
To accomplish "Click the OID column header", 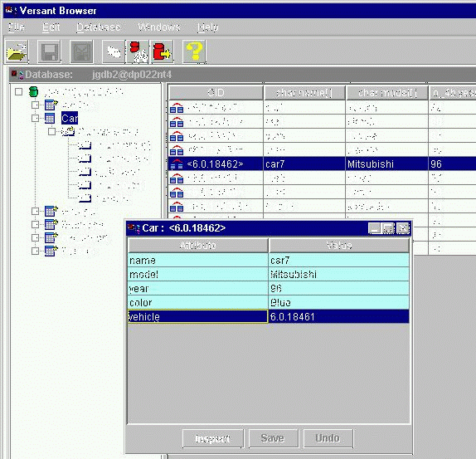I will (216, 93).
